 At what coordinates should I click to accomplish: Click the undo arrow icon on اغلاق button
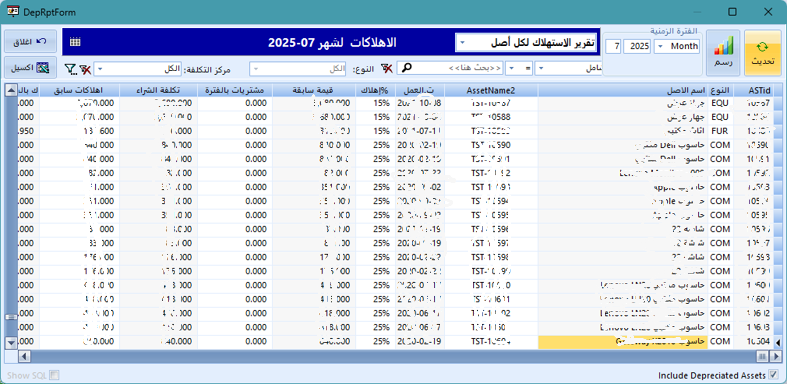click(42, 42)
